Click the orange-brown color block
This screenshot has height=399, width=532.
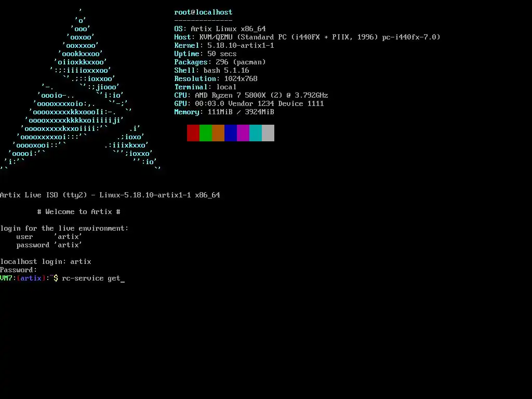(218, 133)
